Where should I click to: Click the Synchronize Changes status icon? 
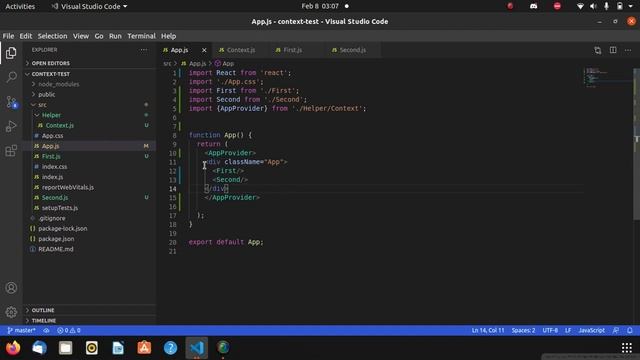click(47, 330)
